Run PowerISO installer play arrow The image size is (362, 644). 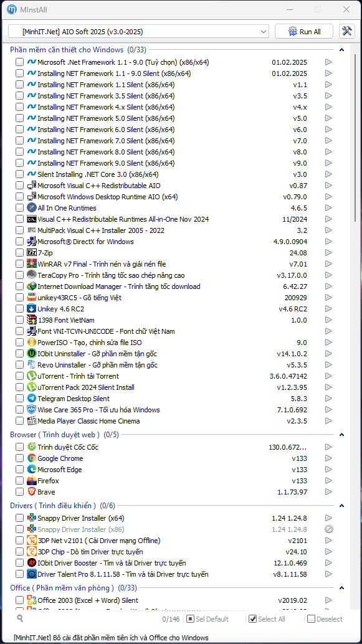click(328, 343)
